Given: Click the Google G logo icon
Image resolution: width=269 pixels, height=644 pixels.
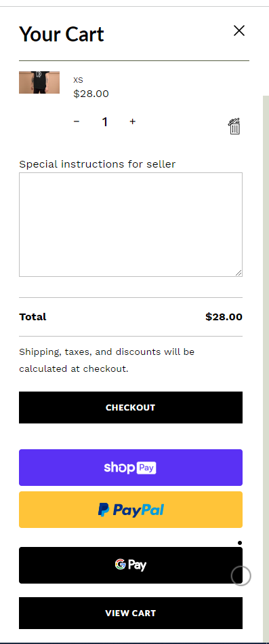Looking at the screenshot, I should 120,565.
